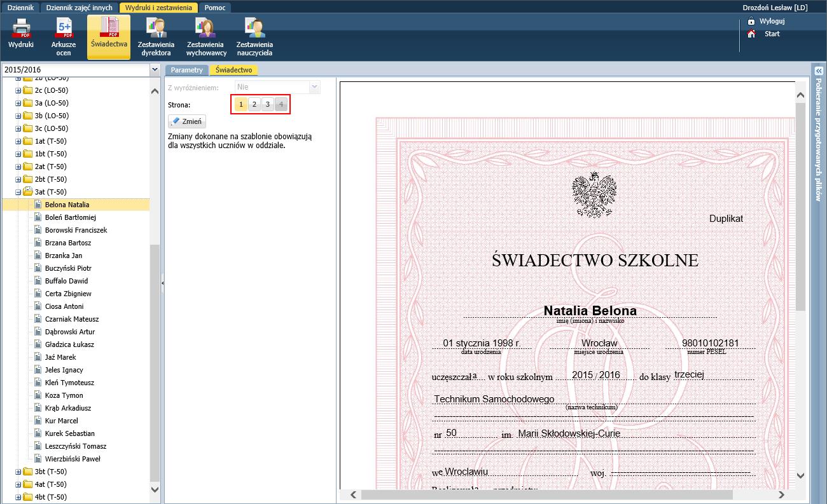
Task: Select student Czarniak Mateusz
Action: click(72, 319)
